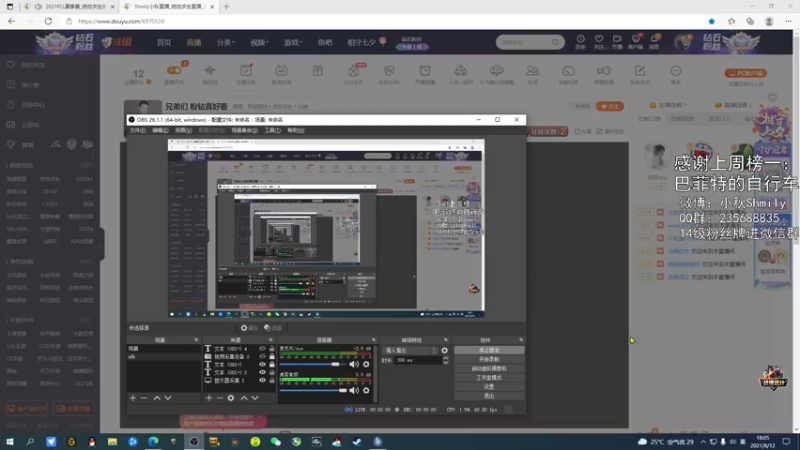Toggle visibility of 文本 (GDI+) 2 source
Image resolution: width=800 pixels, height=450 pixels.
[x=262, y=372]
